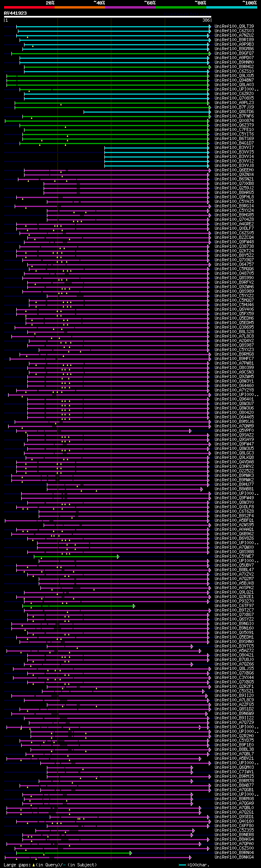
Task: Click the orange ~40% identity legend segment
Action: click(x=80, y=7)
